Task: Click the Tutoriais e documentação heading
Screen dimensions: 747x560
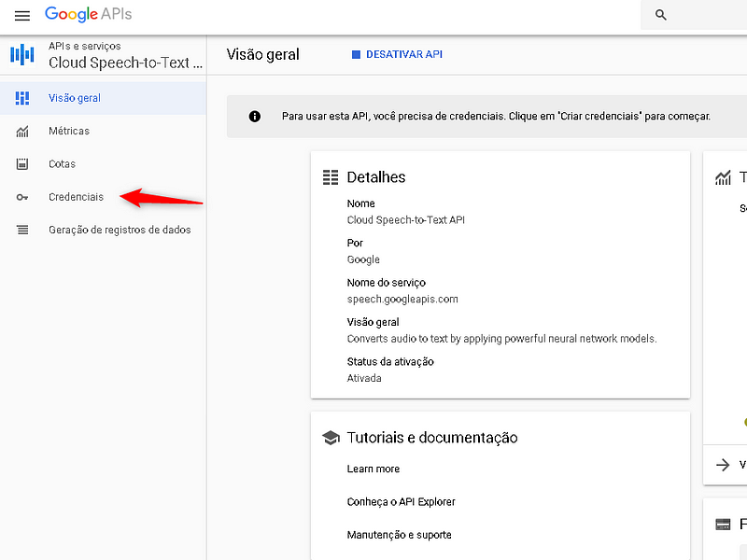Action: pos(432,438)
